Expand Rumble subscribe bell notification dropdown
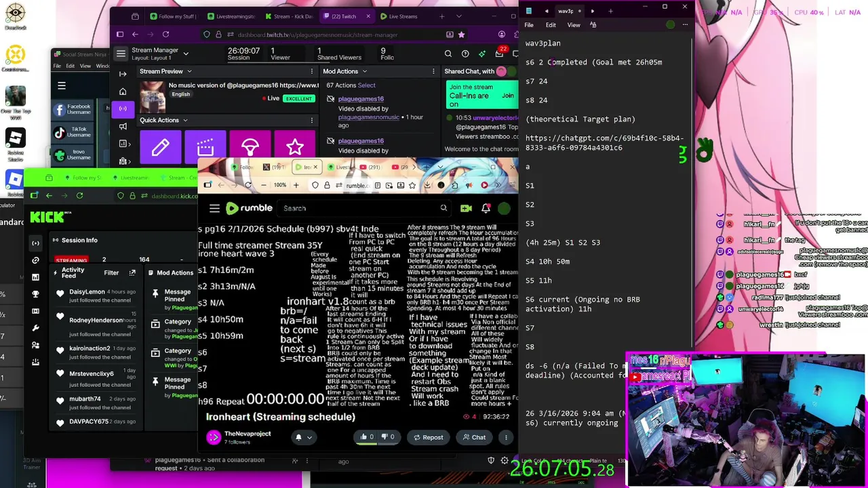Screen dimensions: 868x488 pyautogui.click(x=304, y=437)
